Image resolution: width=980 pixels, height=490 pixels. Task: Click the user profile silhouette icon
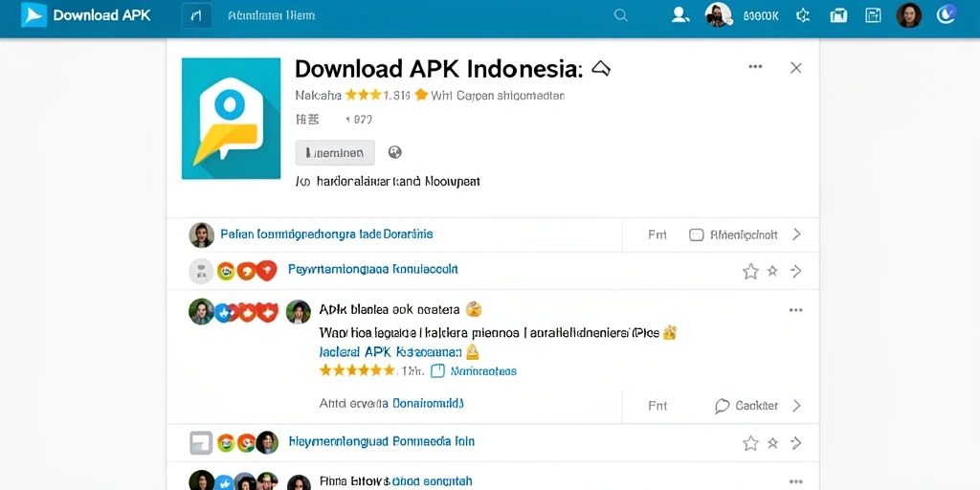pos(679,15)
